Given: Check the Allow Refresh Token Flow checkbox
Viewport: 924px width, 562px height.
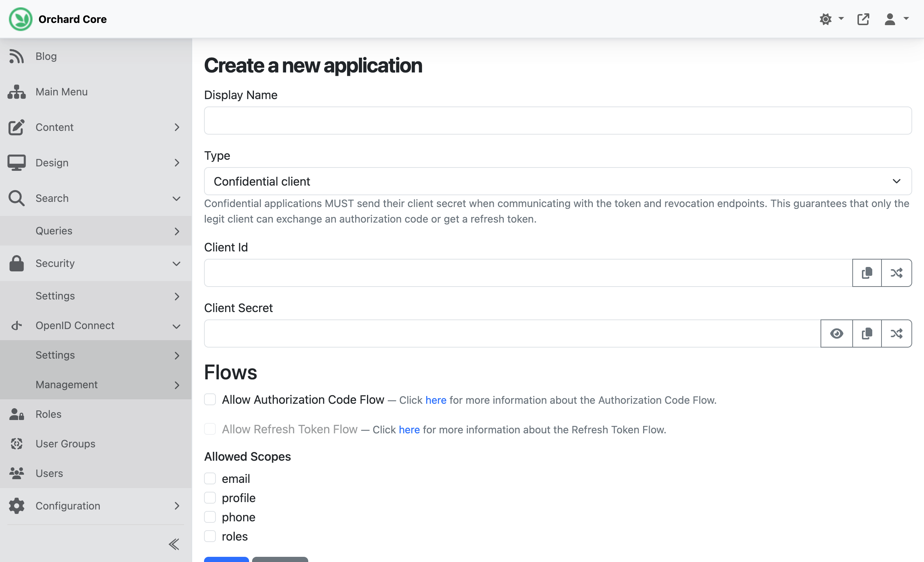Looking at the screenshot, I should point(210,429).
